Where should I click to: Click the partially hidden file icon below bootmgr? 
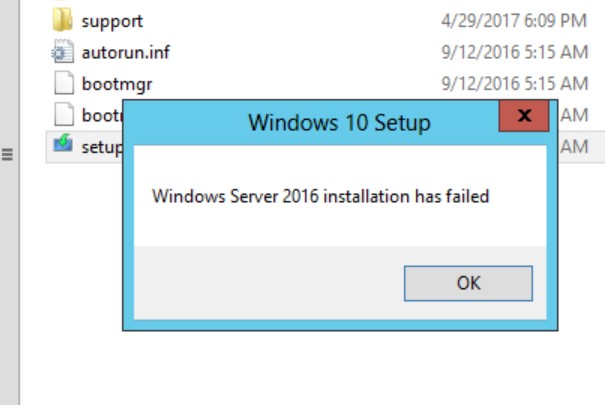(x=62, y=114)
